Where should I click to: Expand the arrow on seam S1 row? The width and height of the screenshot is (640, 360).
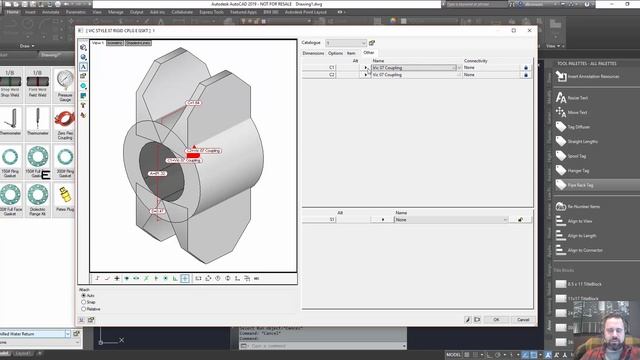click(x=382, y=220)
